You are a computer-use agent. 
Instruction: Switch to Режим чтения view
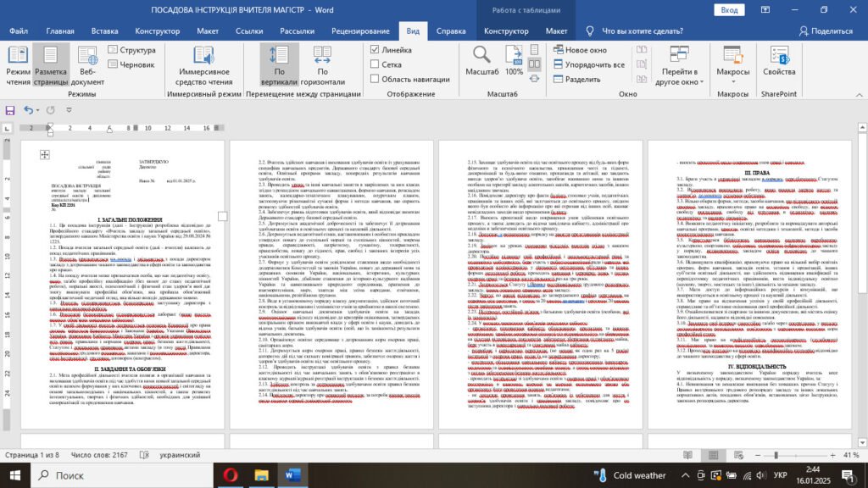pyautogui.click(x=19, y=65)
